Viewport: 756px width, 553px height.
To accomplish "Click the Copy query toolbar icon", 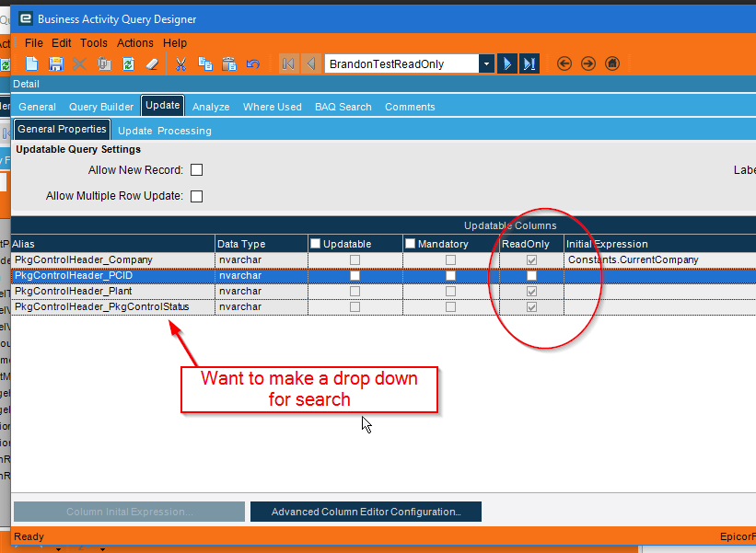I will pos(104,63).
